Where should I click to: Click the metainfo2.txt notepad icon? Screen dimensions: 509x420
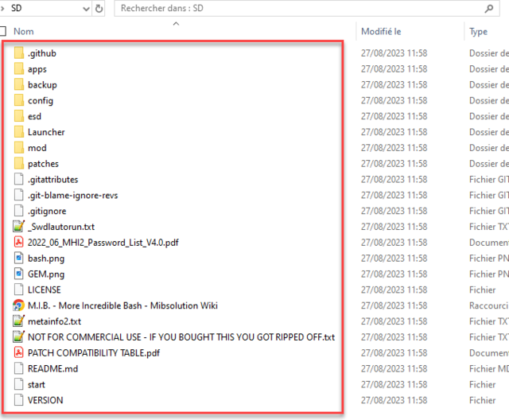pyautogui.click(x=18, y=321)
